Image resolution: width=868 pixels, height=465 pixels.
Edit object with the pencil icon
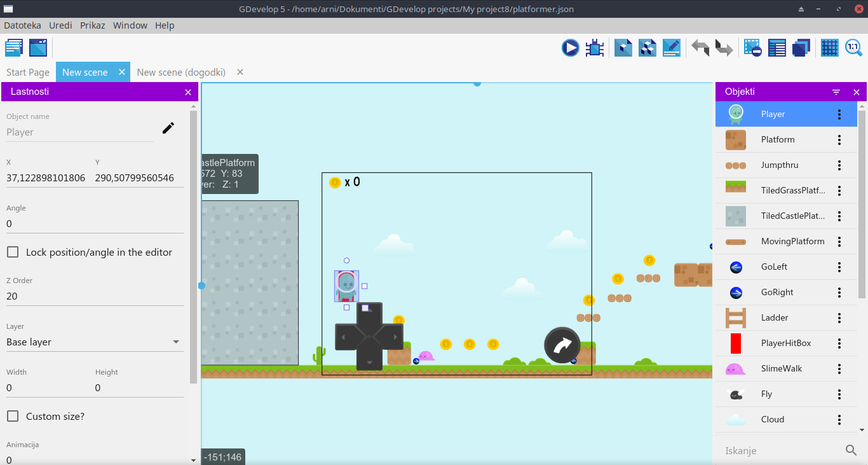[x=168, y=128]
